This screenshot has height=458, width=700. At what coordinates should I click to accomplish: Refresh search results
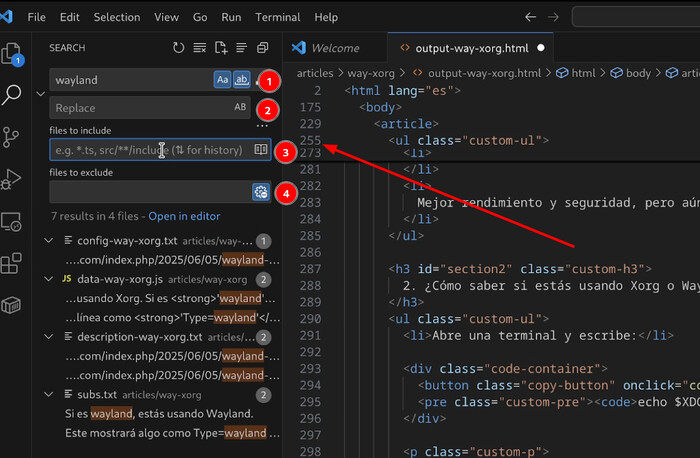pyautogui.click(x=179, y=48)
